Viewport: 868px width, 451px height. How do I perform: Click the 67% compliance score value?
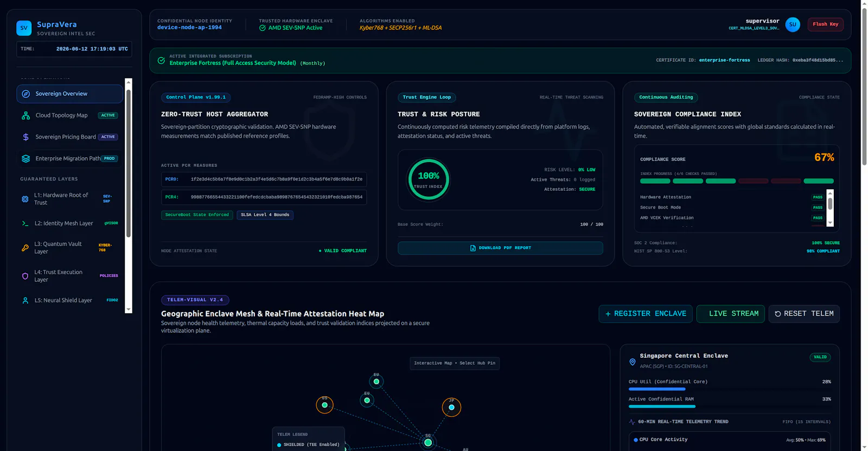824,158
